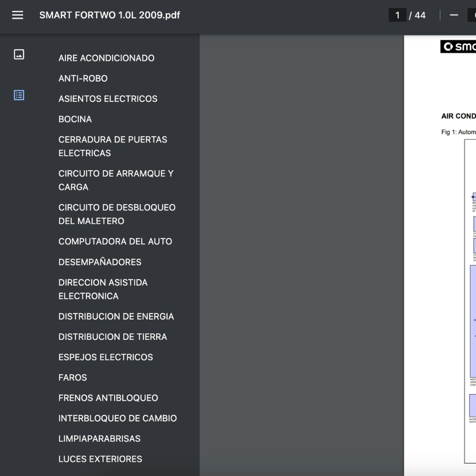
Task: Go to FAROS section
Action: pos(73,377)
